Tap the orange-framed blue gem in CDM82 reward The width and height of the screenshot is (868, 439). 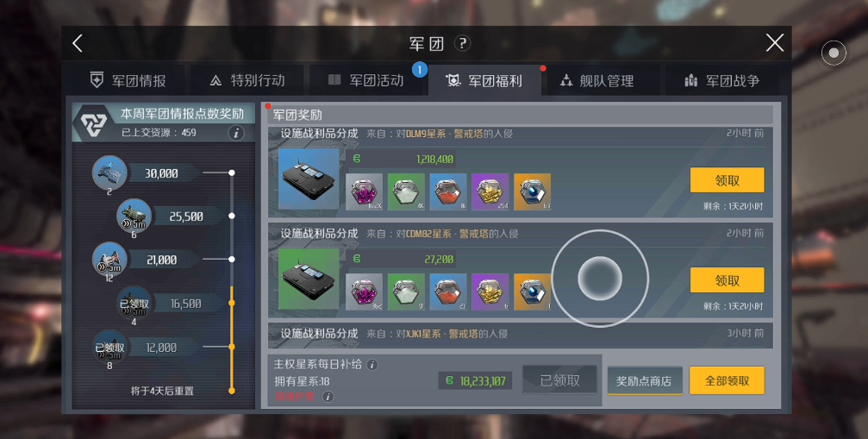tap(532, 292)
